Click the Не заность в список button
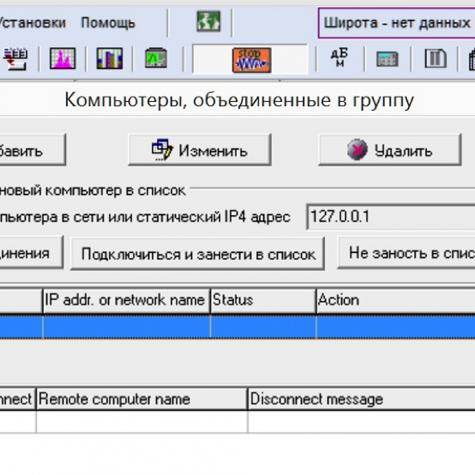Viewport: 475px width, 475px height. 406,253
